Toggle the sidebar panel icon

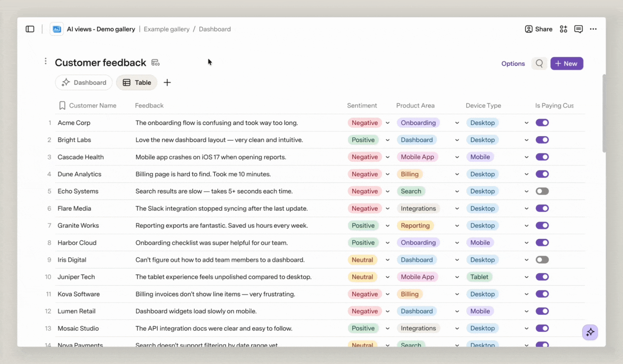point(30,29)
